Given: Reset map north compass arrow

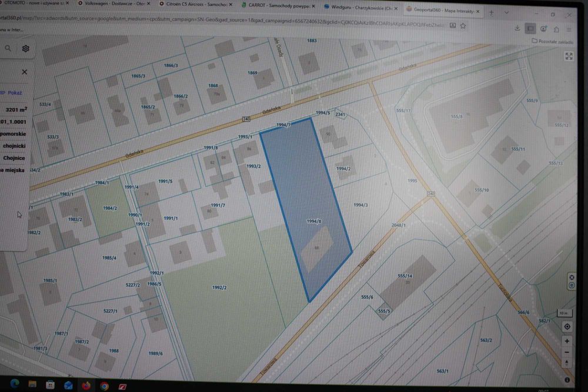Looking at the screenshot, I should tap(567, 363).
